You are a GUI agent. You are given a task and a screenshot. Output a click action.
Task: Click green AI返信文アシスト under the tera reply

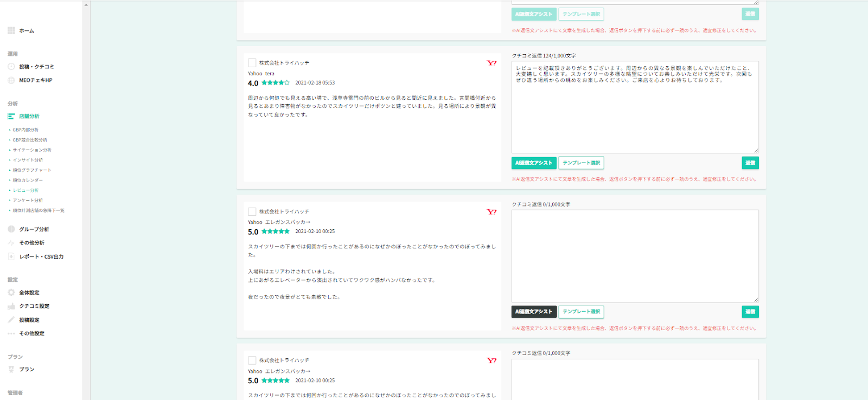coord(534,163)
